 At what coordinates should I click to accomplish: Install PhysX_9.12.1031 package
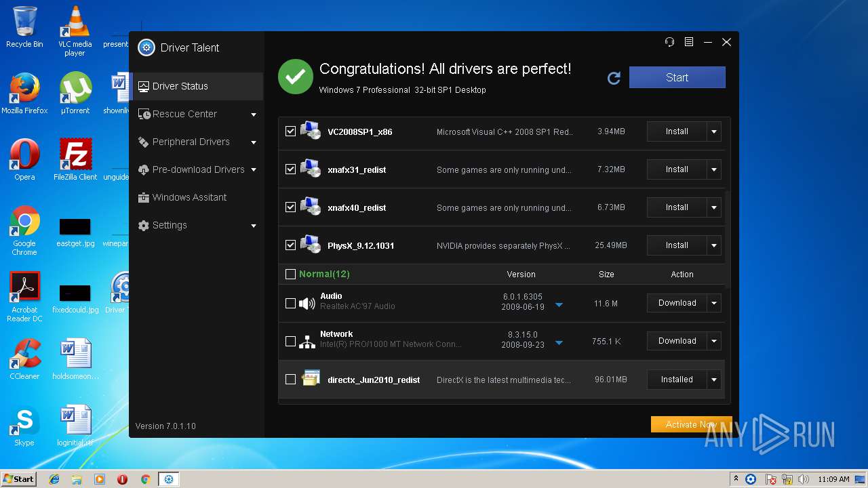coord(677,245)
